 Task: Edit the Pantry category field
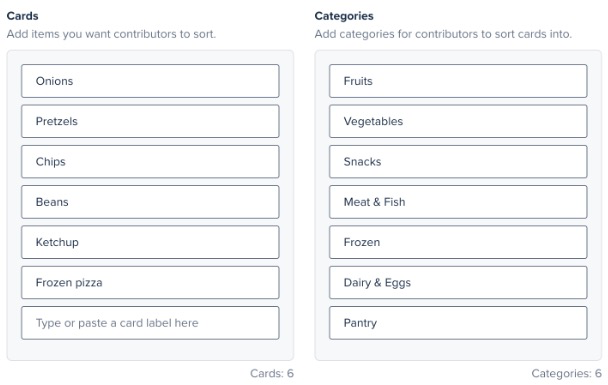458,323
